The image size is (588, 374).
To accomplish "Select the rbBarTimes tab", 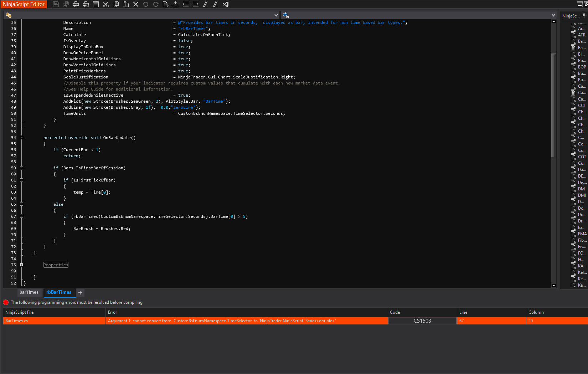I will point(59,292).
